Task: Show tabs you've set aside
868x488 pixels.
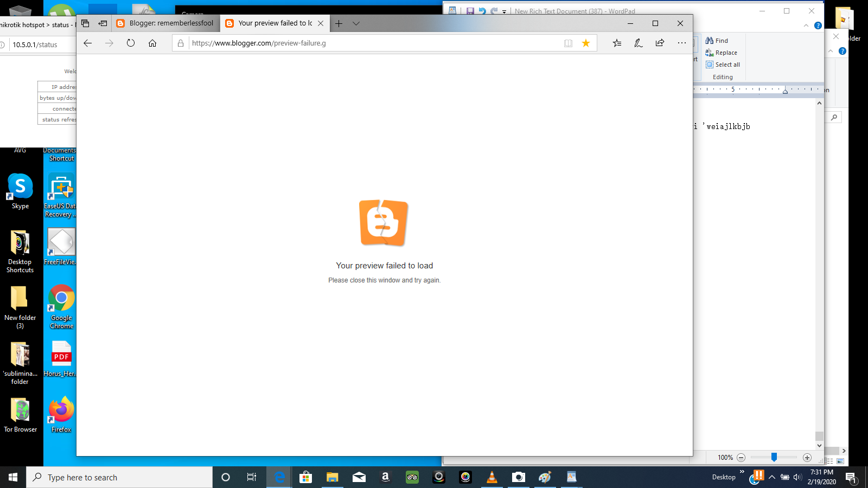Action: (x=85, y=23)
